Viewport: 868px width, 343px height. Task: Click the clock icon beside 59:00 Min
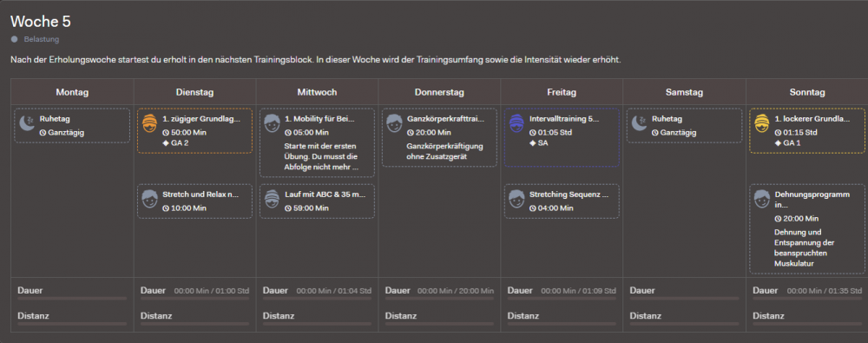(x=288, y=208)
